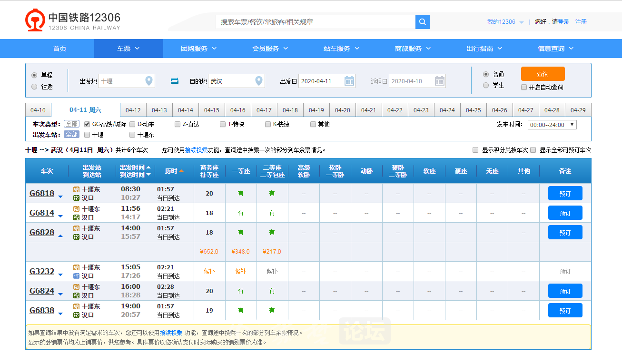The height and width of the screenshot is (364, 622).
Task: Click location pin icon in departure field
Action: point(149,81)
